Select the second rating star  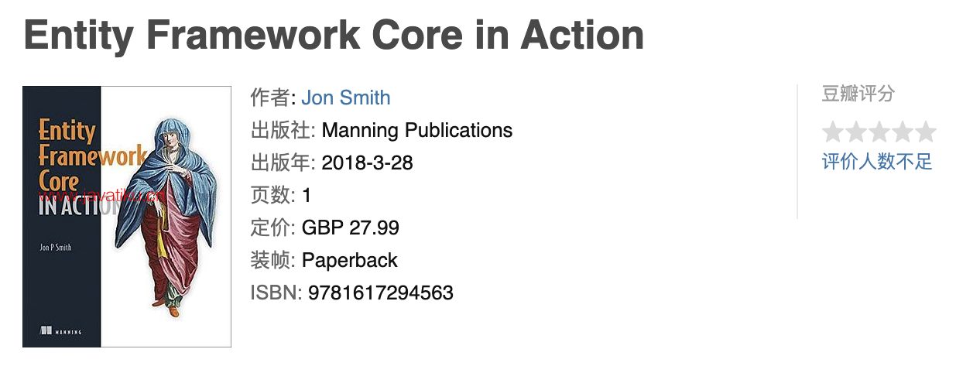(856, 132)
